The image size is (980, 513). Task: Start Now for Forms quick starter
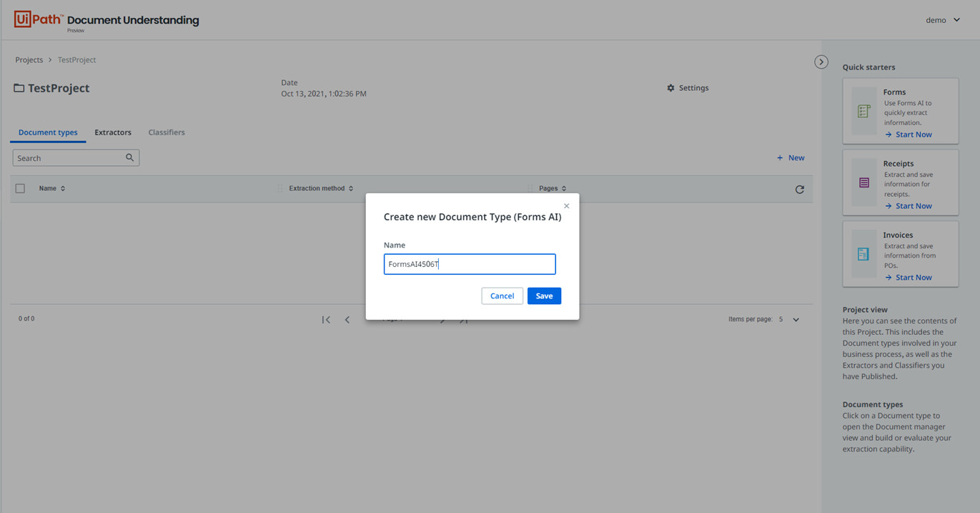pos(909,135)
